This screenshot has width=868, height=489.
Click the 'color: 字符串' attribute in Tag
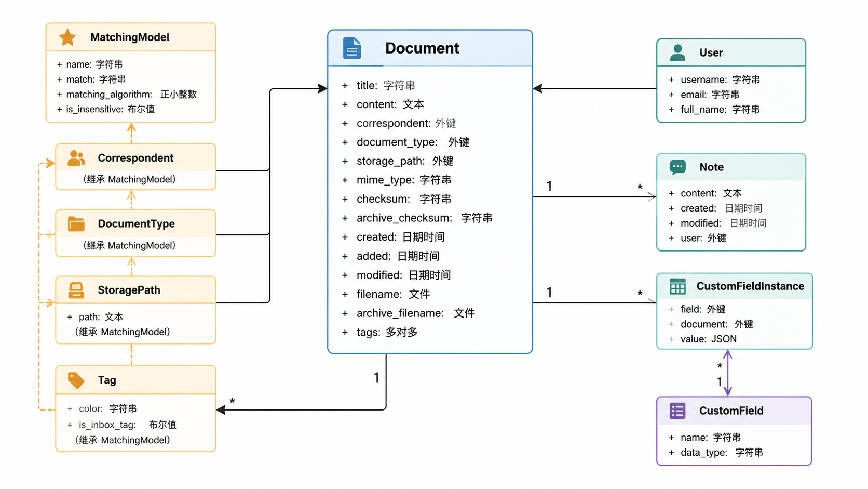102,409
